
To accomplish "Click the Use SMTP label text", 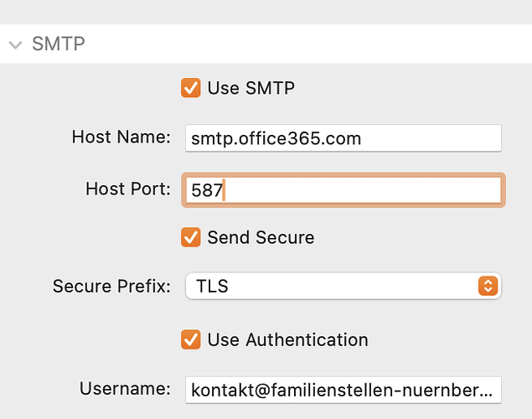I will [251, 88].
